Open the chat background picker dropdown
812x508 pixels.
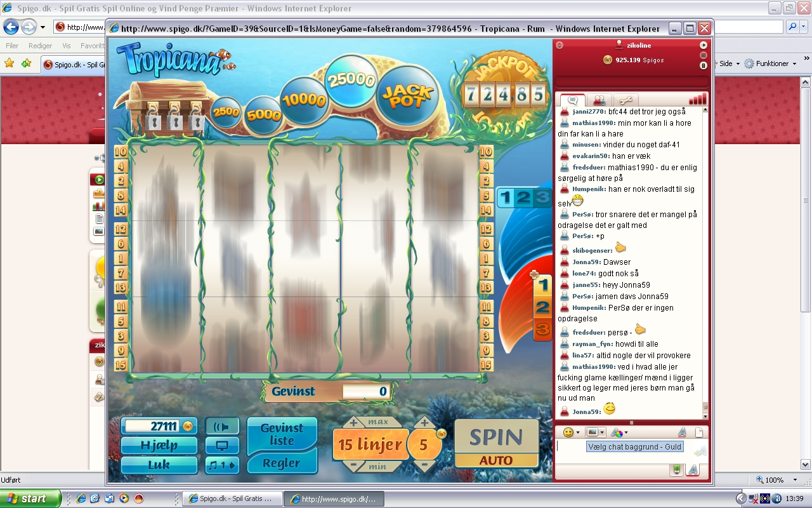pos(595,432)
